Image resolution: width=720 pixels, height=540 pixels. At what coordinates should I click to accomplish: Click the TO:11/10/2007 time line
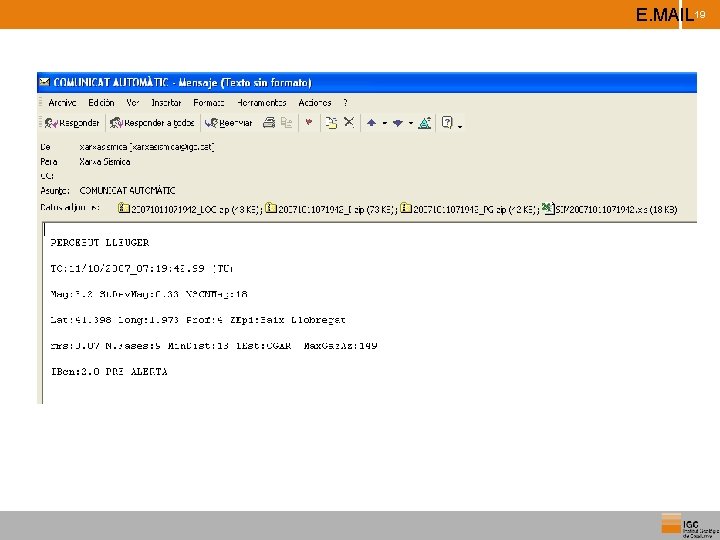click(x=141, y=268)
